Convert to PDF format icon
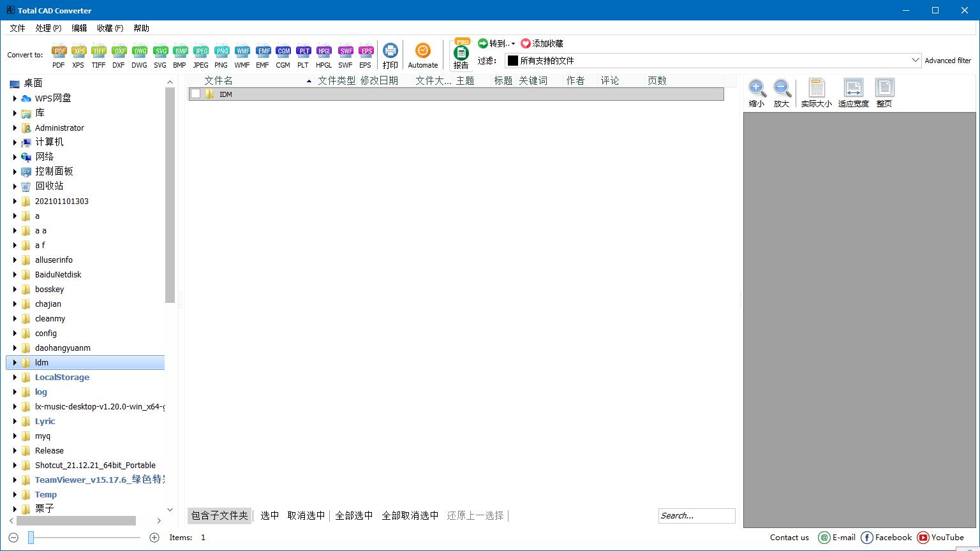Viewport: 980px width, 551px height. (59, 52)
